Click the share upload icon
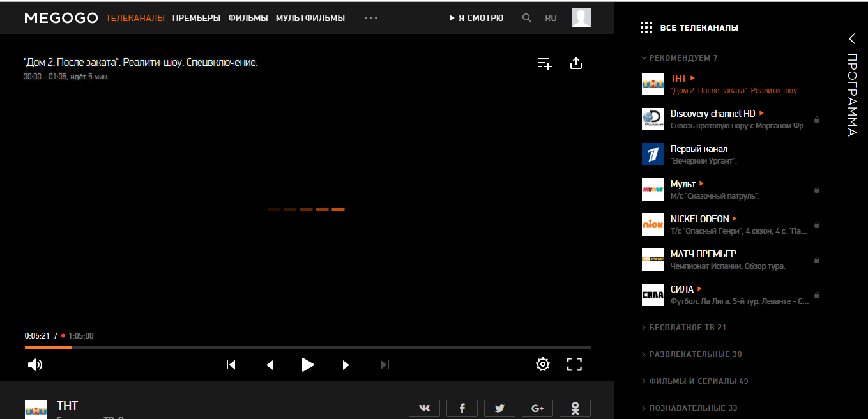Viewport: 868px width, 419px height. (x=576, y=63)
